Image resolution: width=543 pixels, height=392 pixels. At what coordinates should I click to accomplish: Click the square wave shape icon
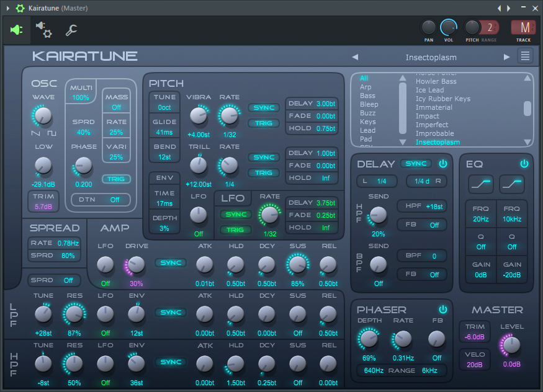click(52, 133)
